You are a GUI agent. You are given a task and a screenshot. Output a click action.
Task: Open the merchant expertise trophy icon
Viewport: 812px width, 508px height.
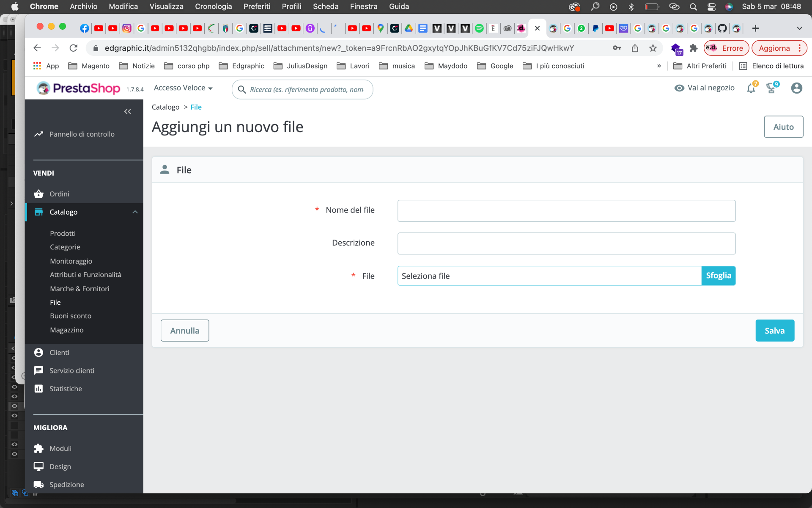[771, 88]
